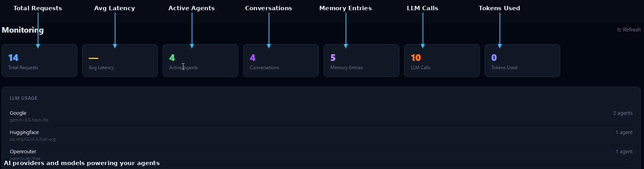Select the Avg Latency card
644x169 pixels.
pyautogui.click(x=120, y=61)
